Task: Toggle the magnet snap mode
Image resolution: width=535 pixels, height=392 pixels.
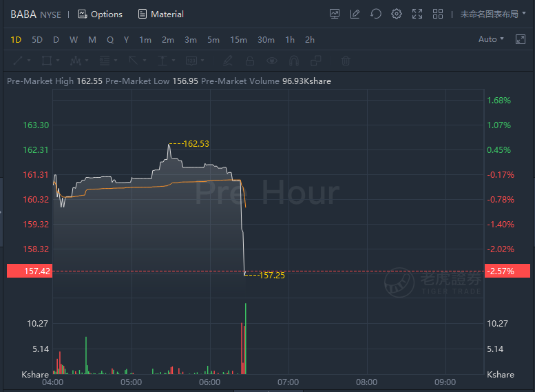Action: click(x=294, y=61)
